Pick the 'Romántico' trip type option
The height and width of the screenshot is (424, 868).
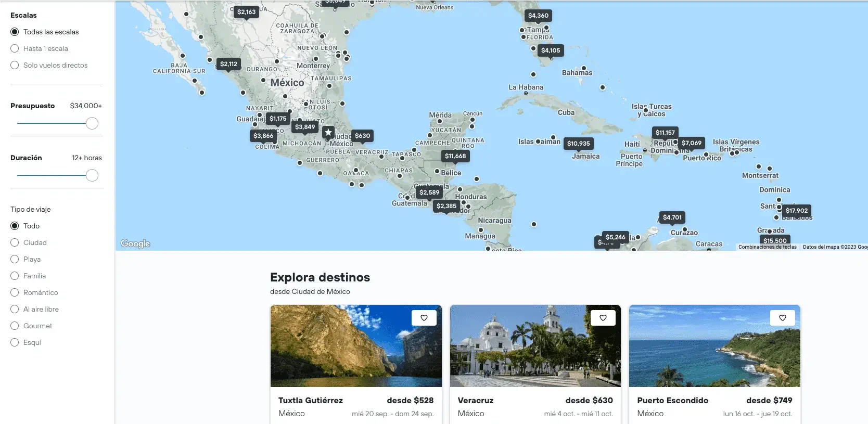[x=15, y=292]
